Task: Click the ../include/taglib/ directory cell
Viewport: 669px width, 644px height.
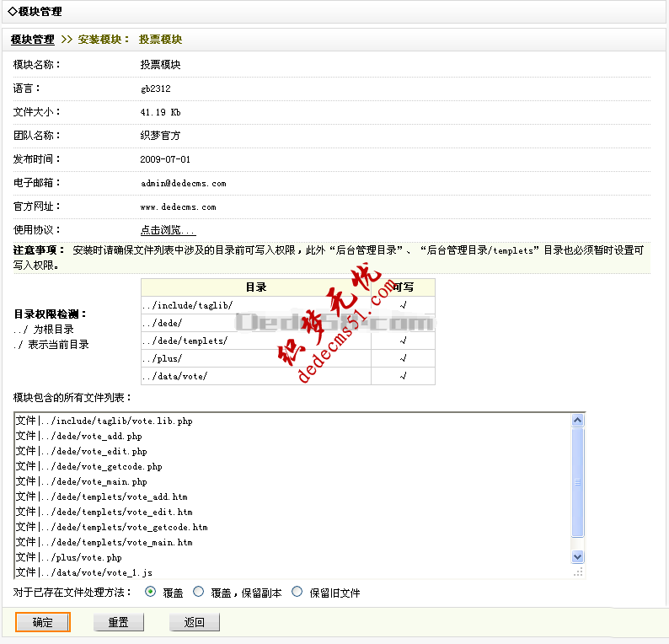Action: pos(256,305)
